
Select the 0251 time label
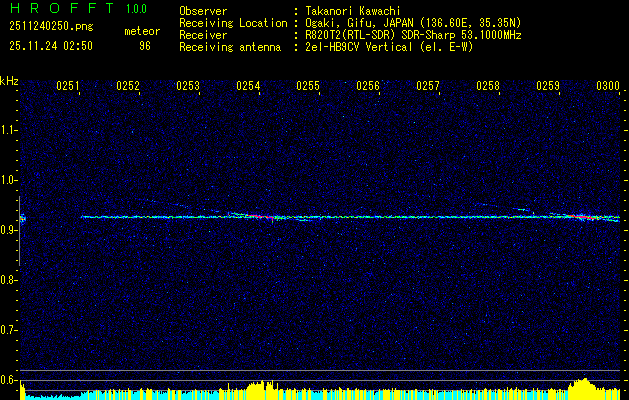[x=68, y=86]
